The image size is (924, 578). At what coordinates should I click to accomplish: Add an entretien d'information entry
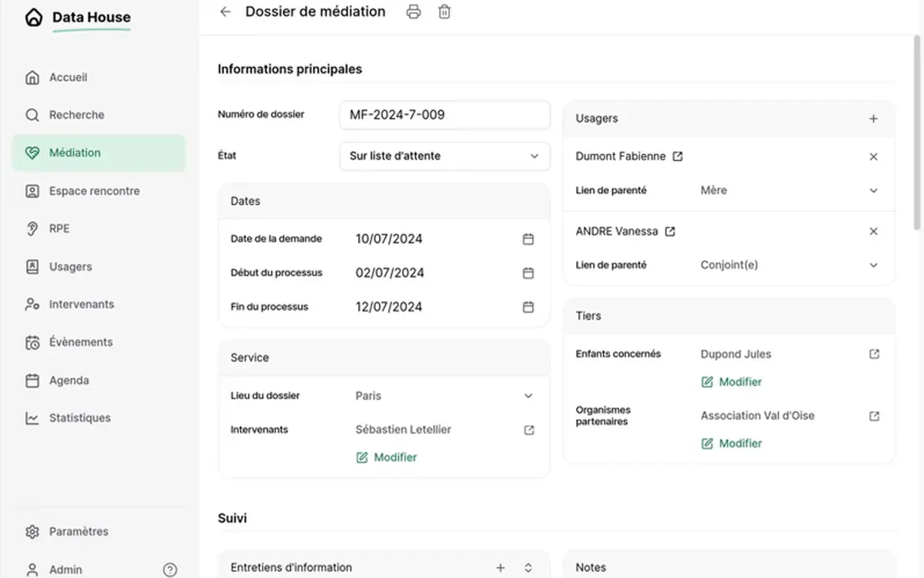(x=500, y=568)
